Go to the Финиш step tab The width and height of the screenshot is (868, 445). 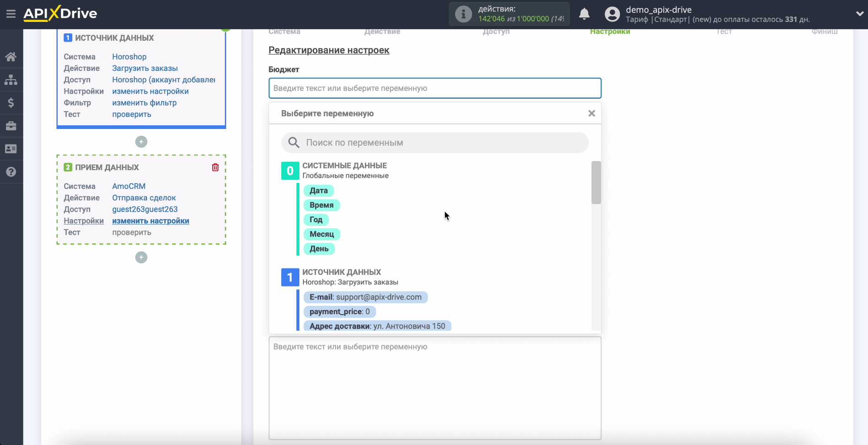[825, 32]
